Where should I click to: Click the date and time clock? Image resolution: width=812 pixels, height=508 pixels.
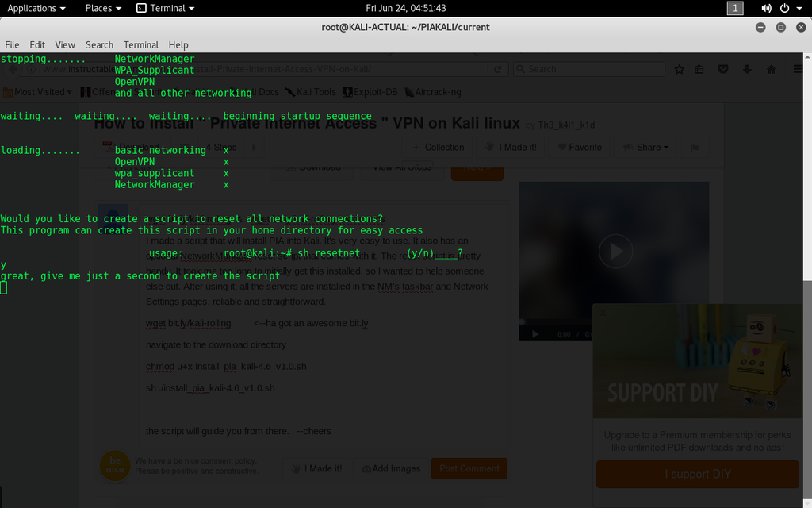click(405, 8)
